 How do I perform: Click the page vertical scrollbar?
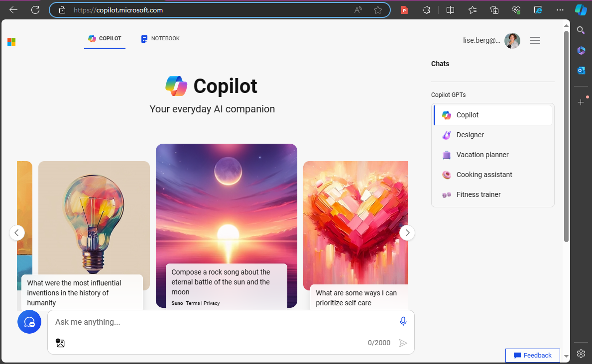pyautogui.click(x=566, y=134)
